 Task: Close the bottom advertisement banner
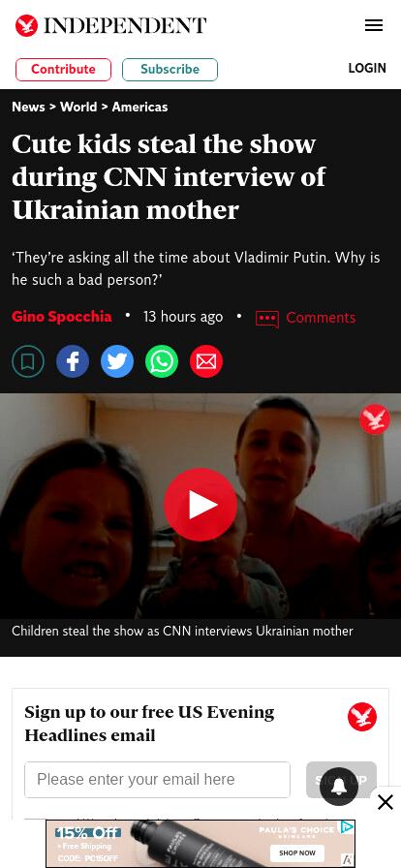click(386, 801)
